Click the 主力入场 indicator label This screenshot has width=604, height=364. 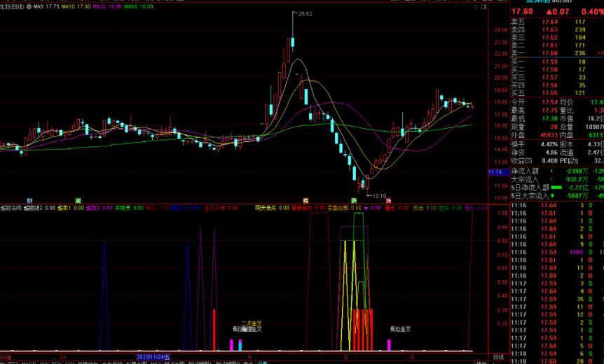coord(221,208)
